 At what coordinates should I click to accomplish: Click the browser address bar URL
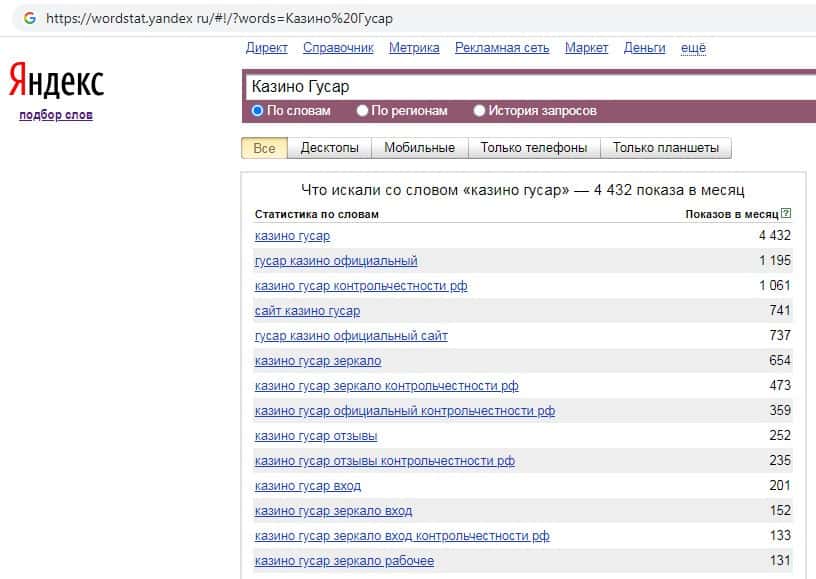[x=219, y=19]
